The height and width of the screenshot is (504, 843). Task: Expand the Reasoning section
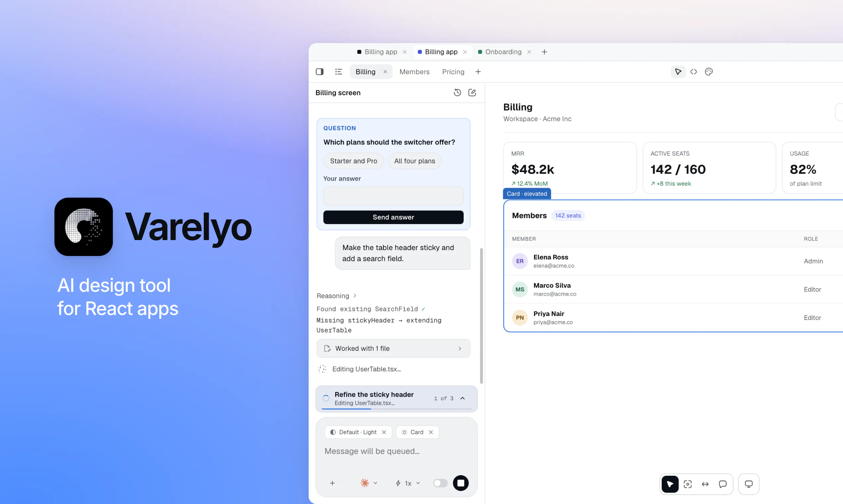[x=336, y=296]
